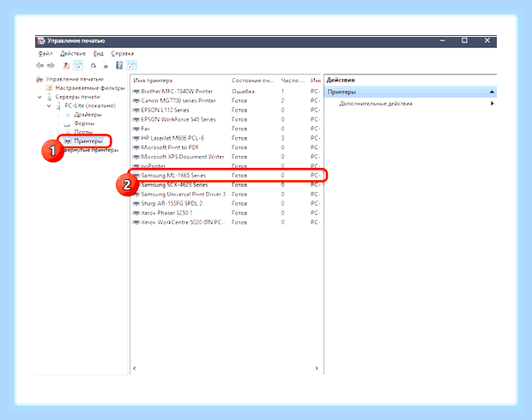Open the Дополнительные действия submenu arrow

click(x=492, y=104)
